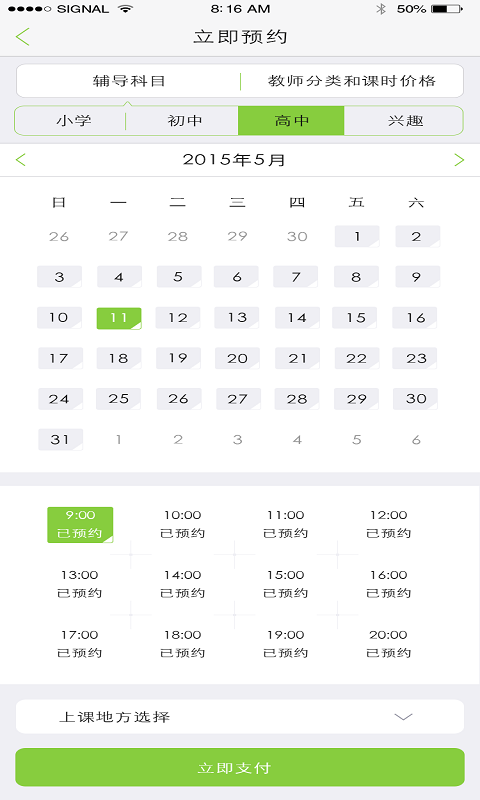Advance to next month with right arrow
Viewport: 480px width, 800px height.
[x=459, y=160]
